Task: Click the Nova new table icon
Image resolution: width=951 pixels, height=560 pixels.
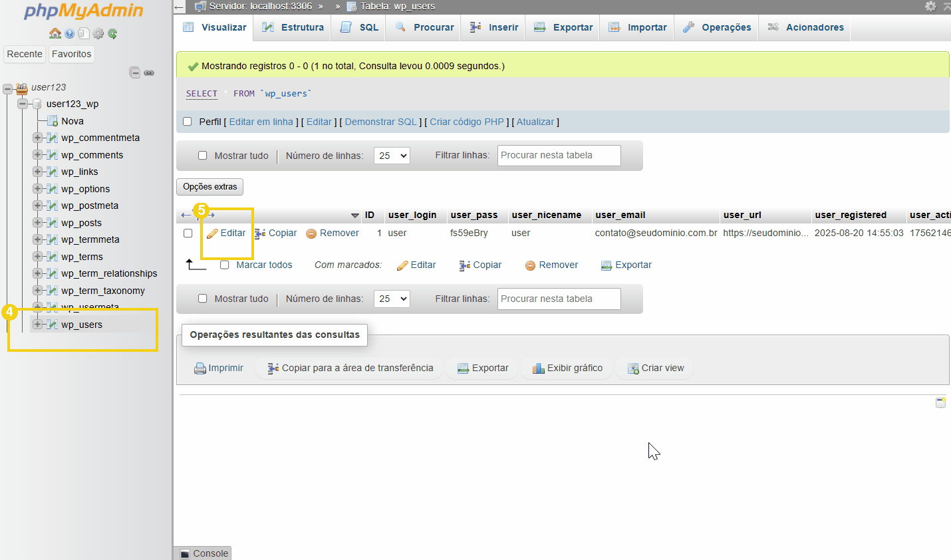Action: coord(53,121)
